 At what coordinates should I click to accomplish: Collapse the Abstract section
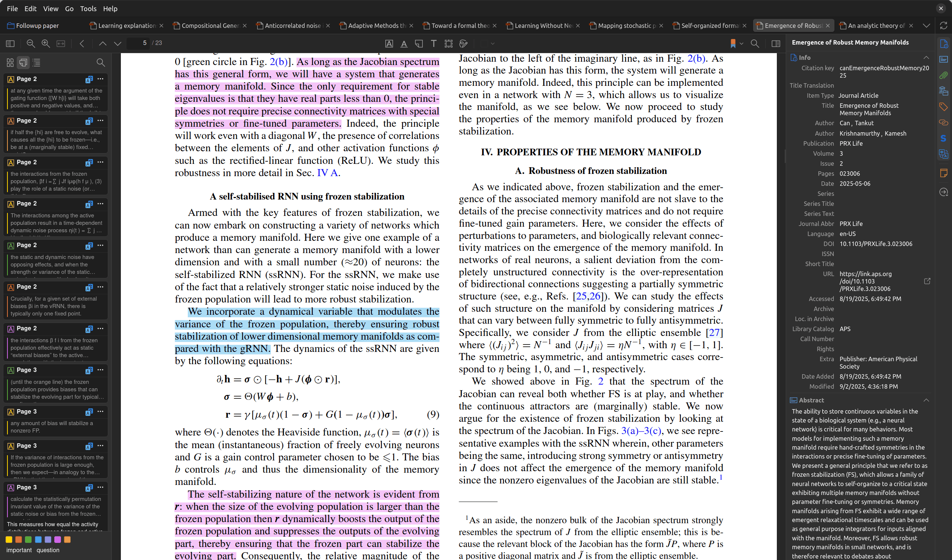click(926, 400)
